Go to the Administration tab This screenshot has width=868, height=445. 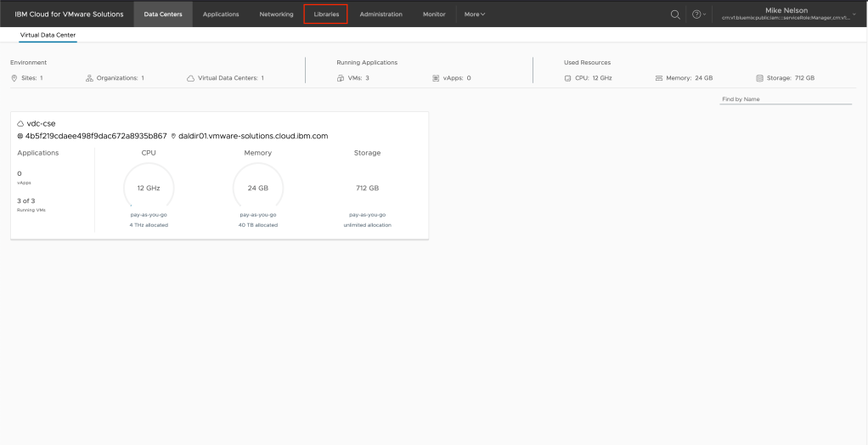(x=380, y=14)
